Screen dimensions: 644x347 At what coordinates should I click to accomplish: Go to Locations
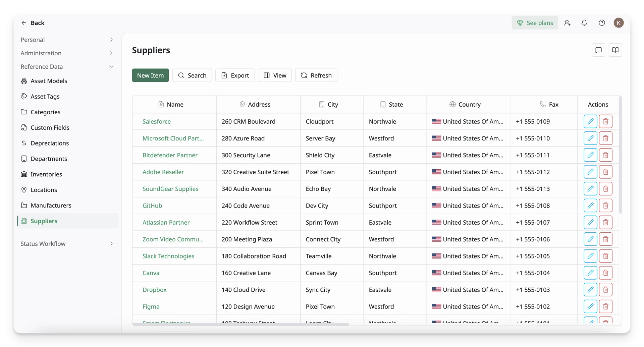pos(67,190)
